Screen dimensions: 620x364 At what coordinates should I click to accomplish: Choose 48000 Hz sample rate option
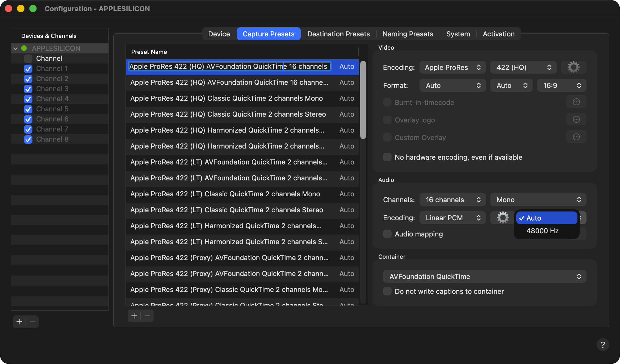coord(547,231)
